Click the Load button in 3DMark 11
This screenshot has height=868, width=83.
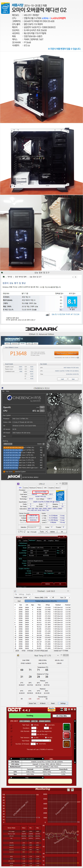click(x=62, y=379)
